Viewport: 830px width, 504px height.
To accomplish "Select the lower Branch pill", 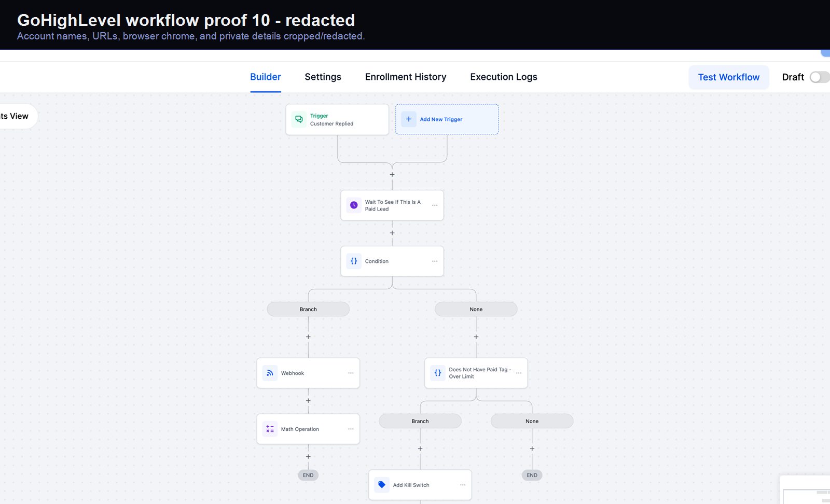I will pyautogui.click(x=420, y=422).
